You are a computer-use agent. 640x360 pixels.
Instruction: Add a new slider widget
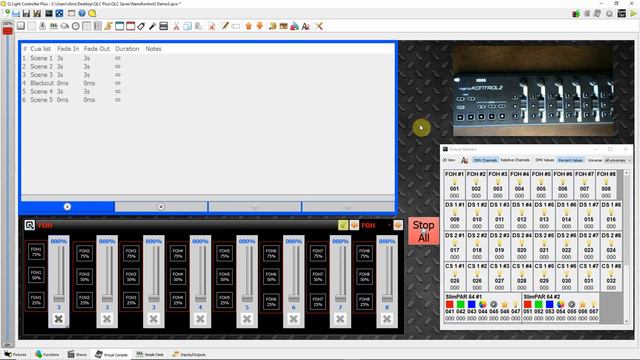(42, 26)
